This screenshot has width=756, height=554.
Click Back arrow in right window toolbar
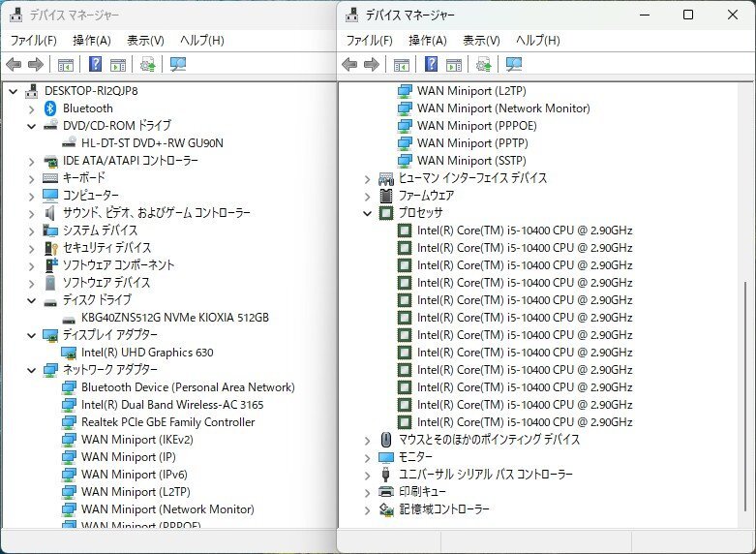click(349, 64)
